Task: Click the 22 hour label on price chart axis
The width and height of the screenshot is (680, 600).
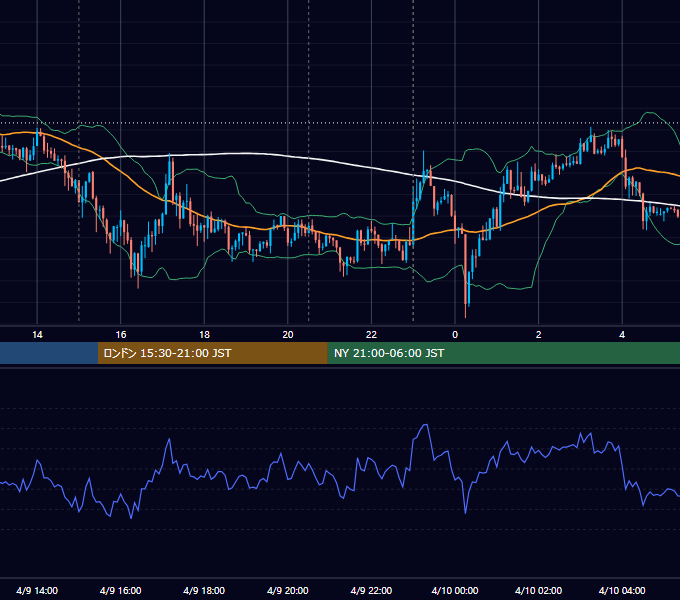Action: (371, 335)
